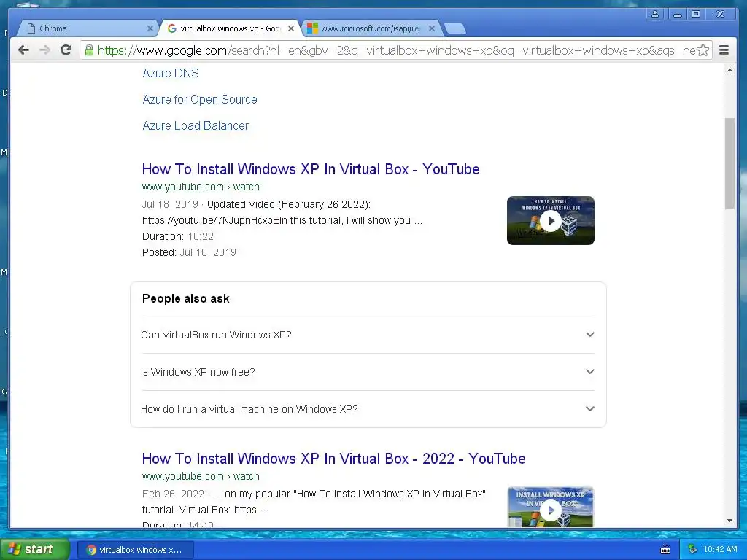
Task: Open a new tab with the new-tab button
Action: [455, 28]
